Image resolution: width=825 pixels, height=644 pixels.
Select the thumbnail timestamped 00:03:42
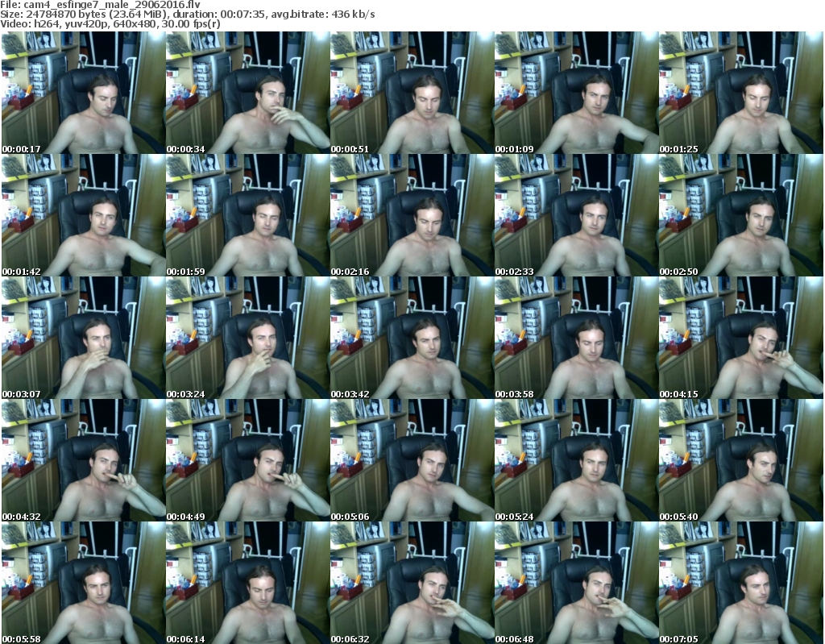[412, 338]
